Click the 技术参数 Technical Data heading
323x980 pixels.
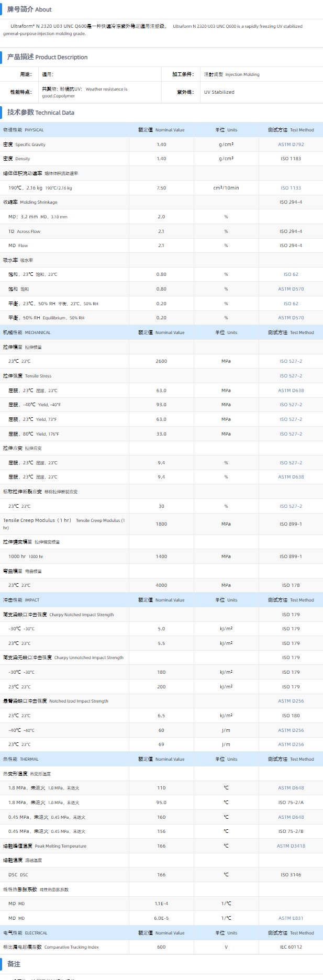40,112
